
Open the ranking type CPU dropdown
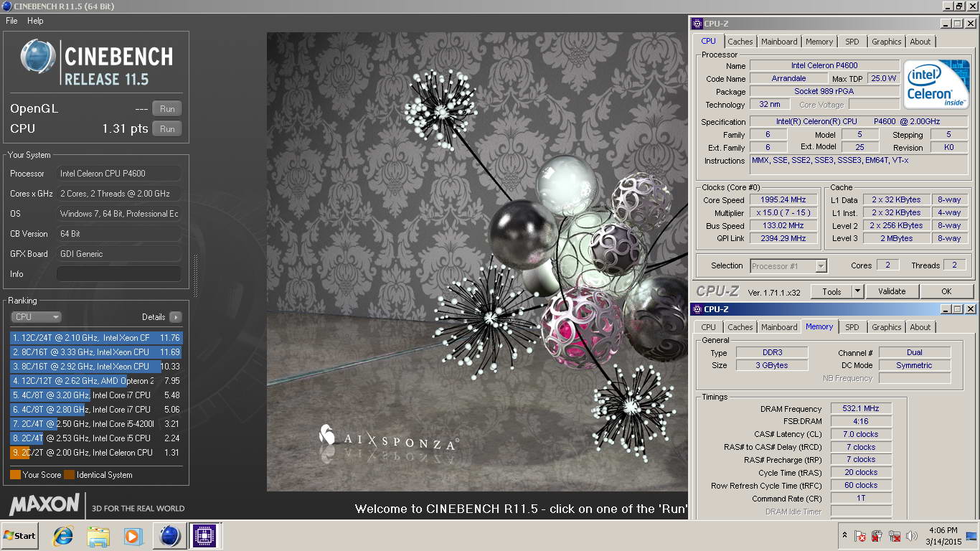click(x=36, y=317)
